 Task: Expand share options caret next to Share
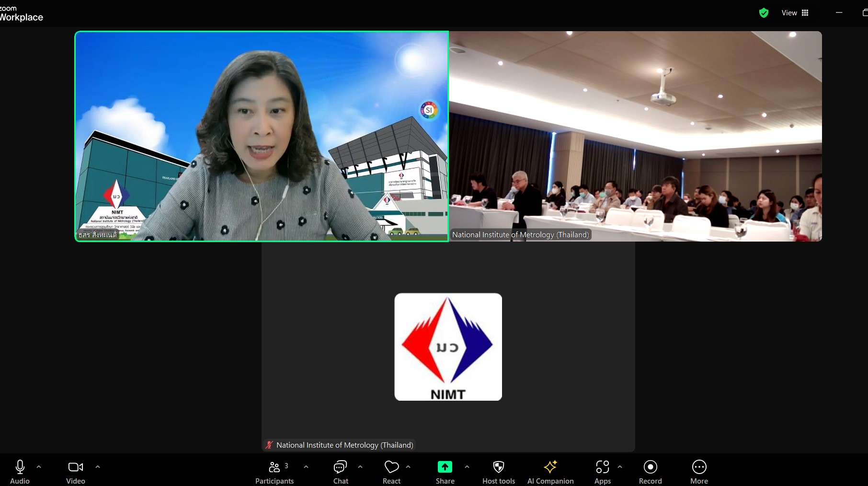pyautogui.click(x=467, y=466)
